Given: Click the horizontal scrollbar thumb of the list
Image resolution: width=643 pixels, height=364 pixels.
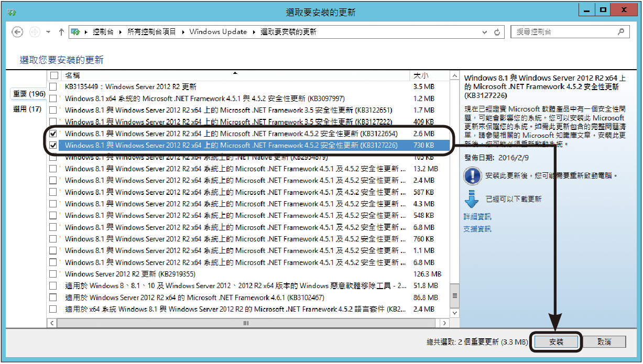Looking at the screenshot, I should (x=246, y=323).
